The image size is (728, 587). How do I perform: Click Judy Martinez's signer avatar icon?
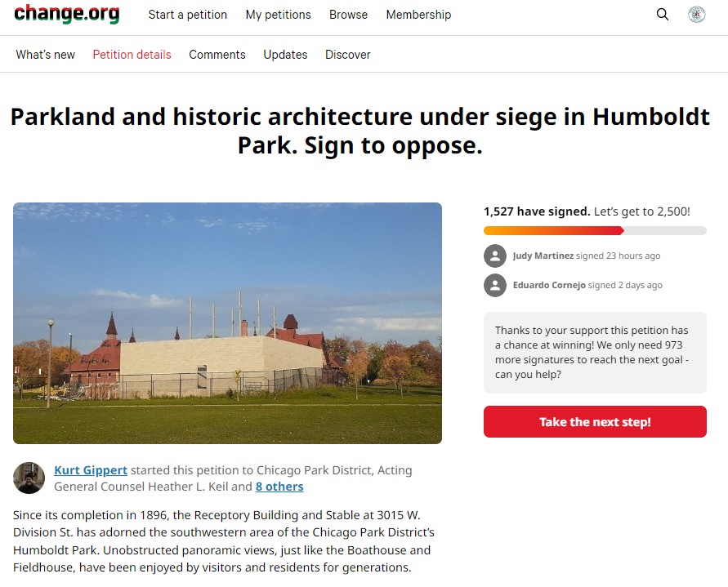pyautogui.click(x=495, y=256)
